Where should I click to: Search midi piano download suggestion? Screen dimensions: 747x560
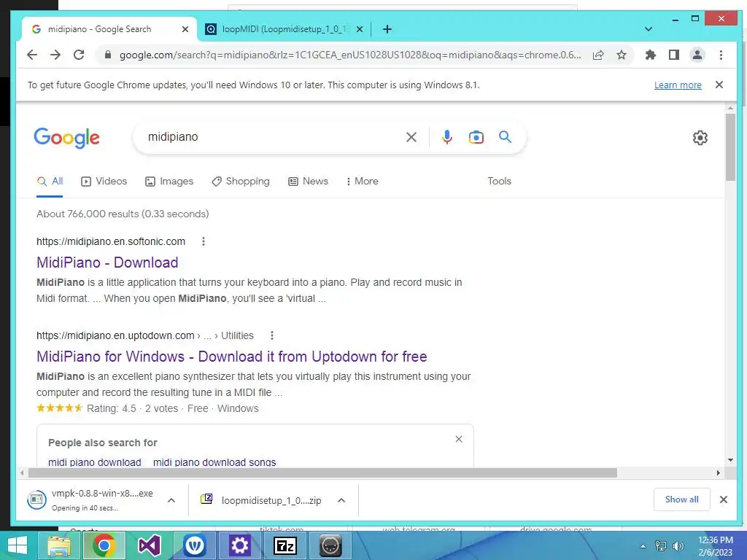point(94,462)
